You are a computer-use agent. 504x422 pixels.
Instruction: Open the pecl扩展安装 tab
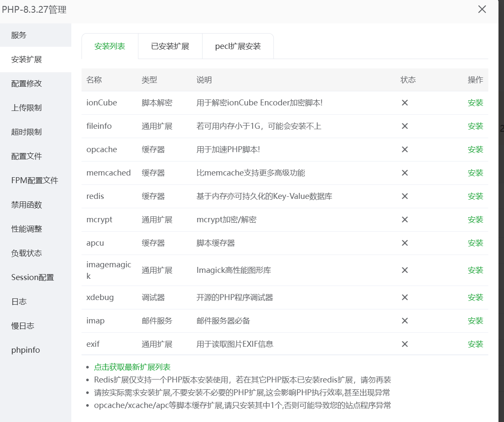coord(238,46)
